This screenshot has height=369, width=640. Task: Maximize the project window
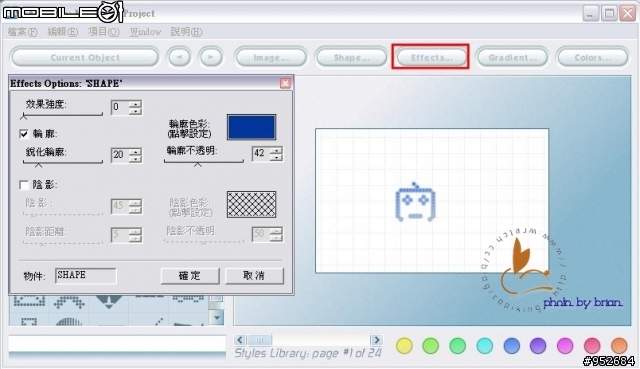pyautogui.click(x=609, y=13)
